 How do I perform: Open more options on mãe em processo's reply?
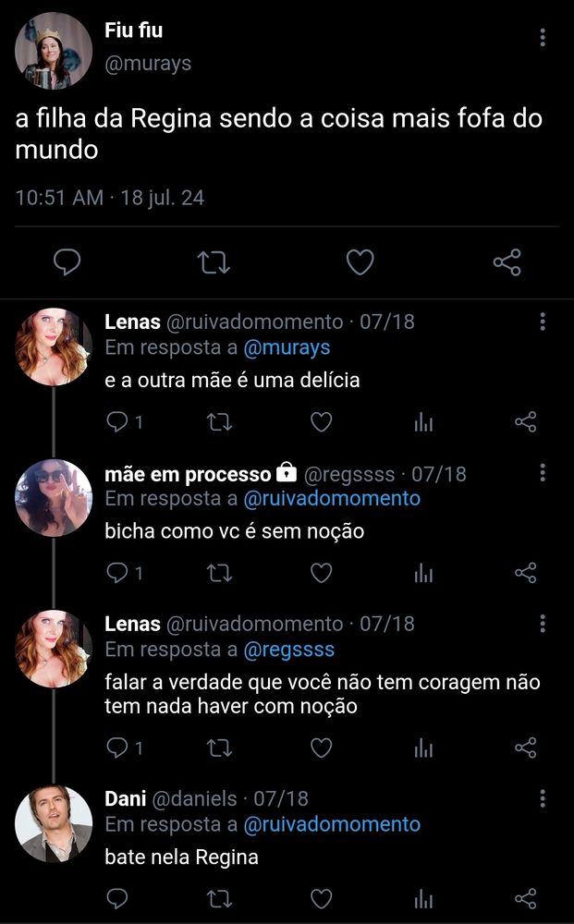click(543, 472)
